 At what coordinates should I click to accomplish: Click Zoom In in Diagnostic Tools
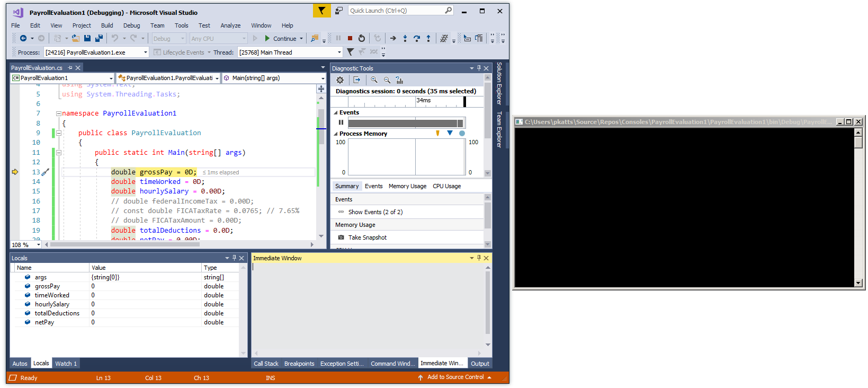click(374, 80)
